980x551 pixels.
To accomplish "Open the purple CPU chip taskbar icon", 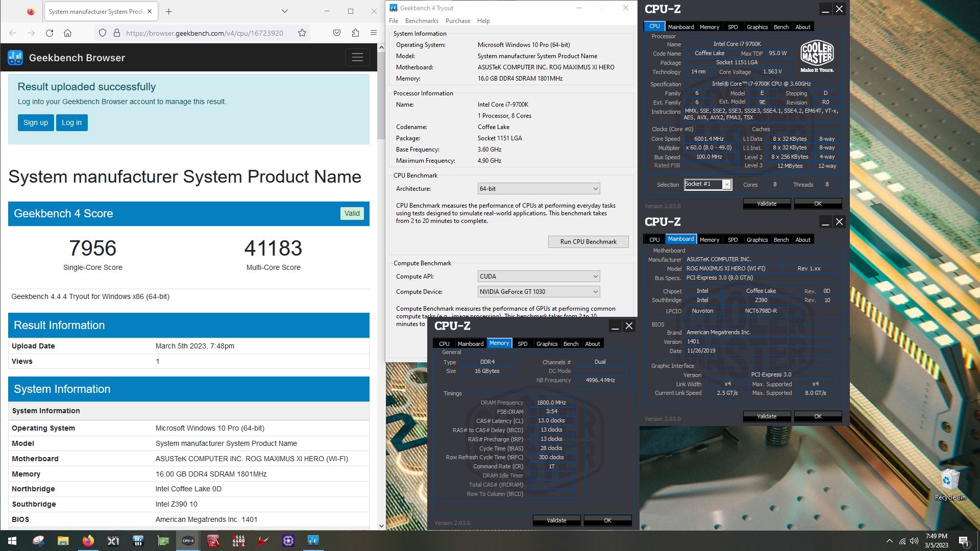I will 288,541.
